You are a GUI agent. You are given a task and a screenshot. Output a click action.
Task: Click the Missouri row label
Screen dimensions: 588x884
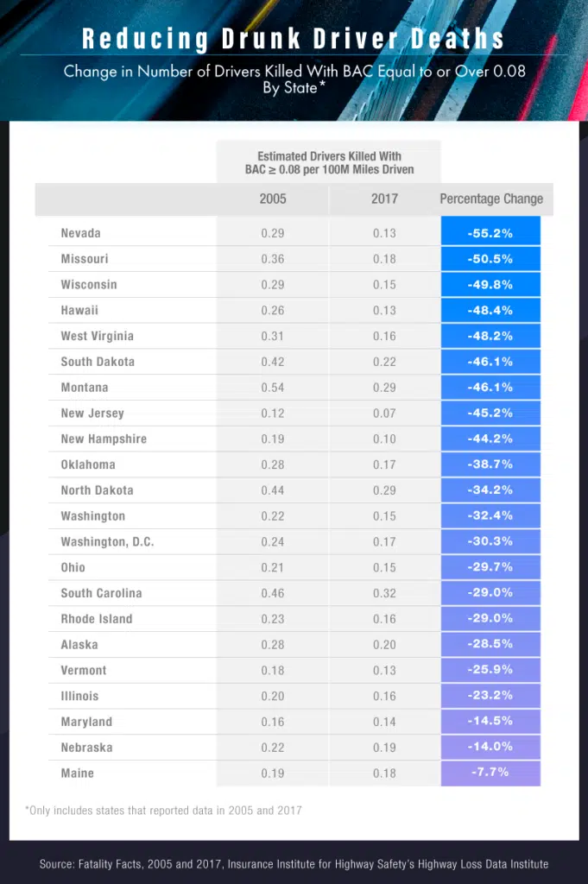(x=85, y=259)
